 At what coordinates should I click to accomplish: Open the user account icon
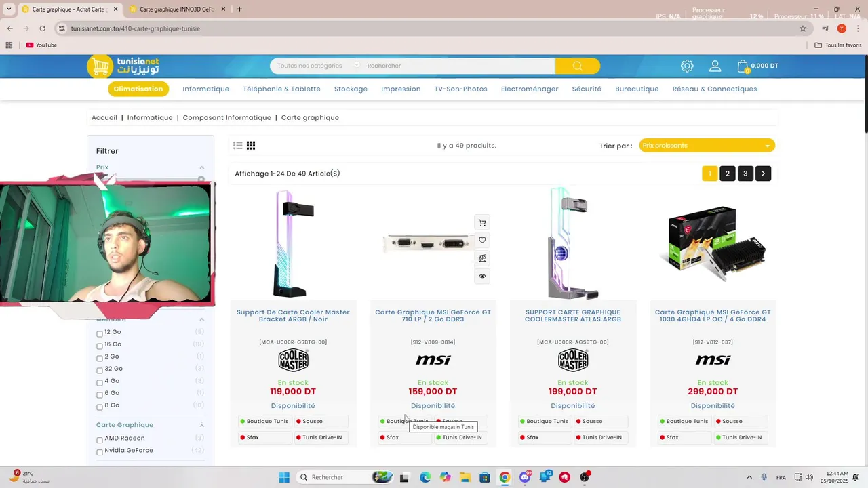click(x=715, y=66)
